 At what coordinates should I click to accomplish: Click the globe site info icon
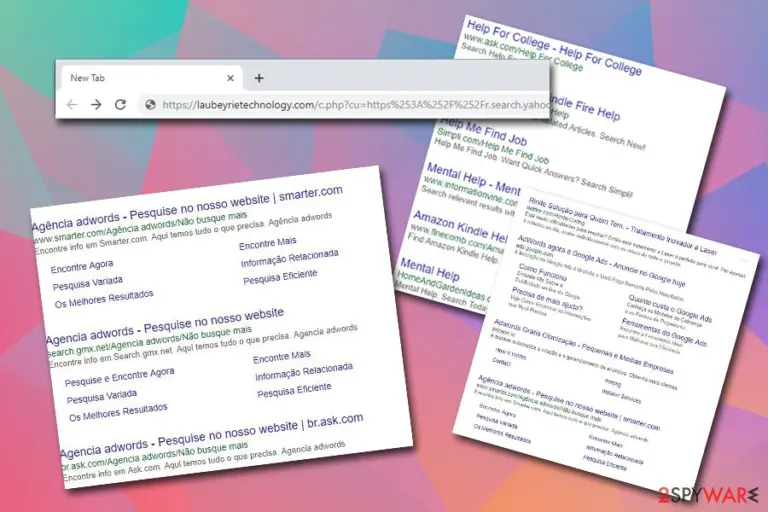[150, 104]
